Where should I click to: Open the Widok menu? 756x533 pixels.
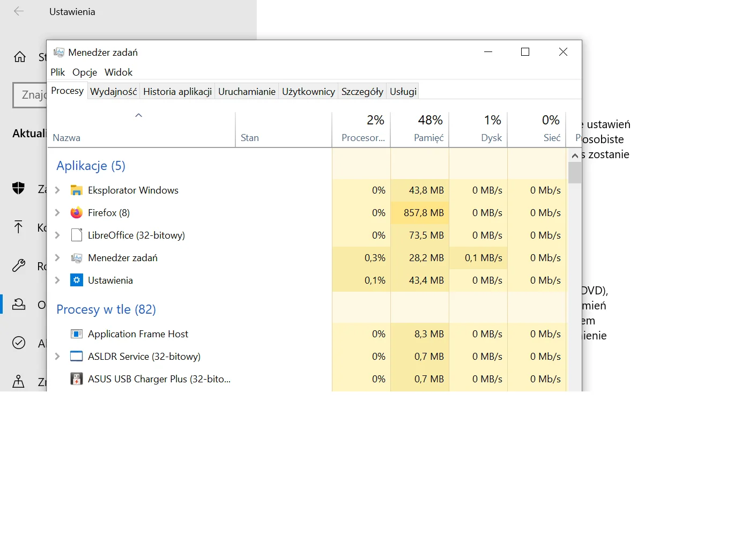[x=118, y=72]
